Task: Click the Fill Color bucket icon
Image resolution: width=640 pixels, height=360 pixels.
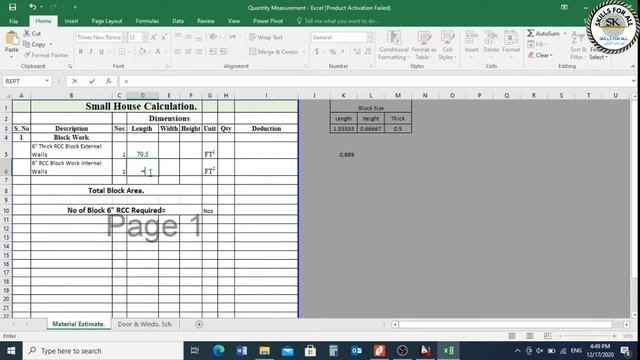Action: click(x=142, y=52)
